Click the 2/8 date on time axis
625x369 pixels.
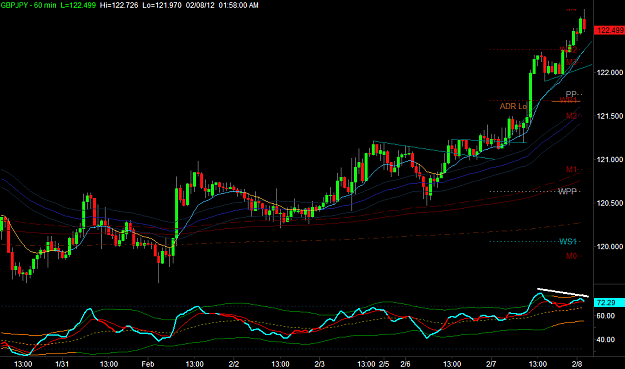[x=577, y=364]
